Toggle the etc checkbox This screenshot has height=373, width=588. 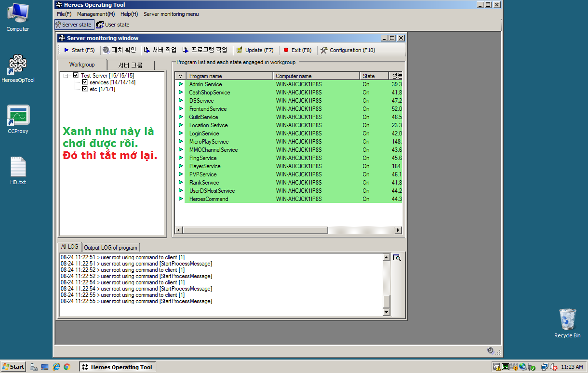[85, 89]
